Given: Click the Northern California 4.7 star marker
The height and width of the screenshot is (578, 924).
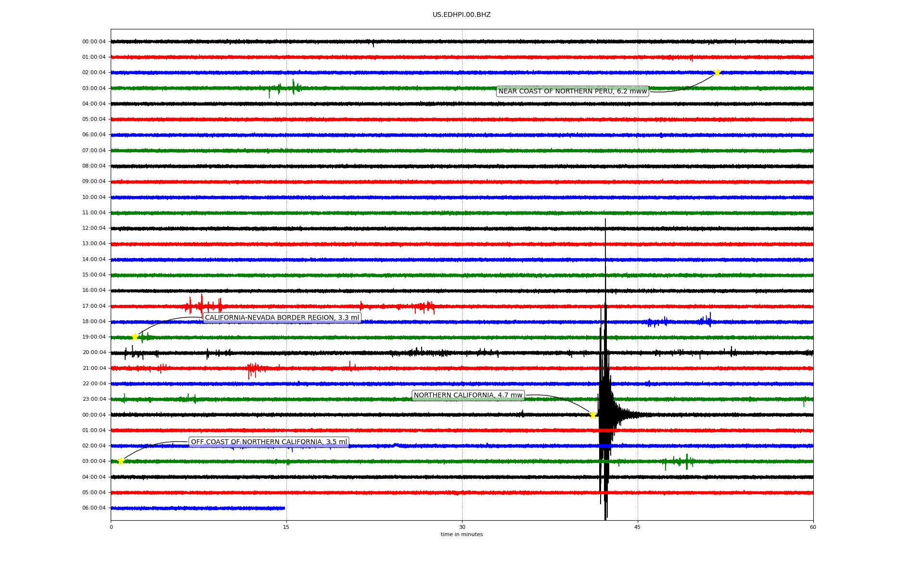Looking at the screenshot, I should click(x=593, y=415).
